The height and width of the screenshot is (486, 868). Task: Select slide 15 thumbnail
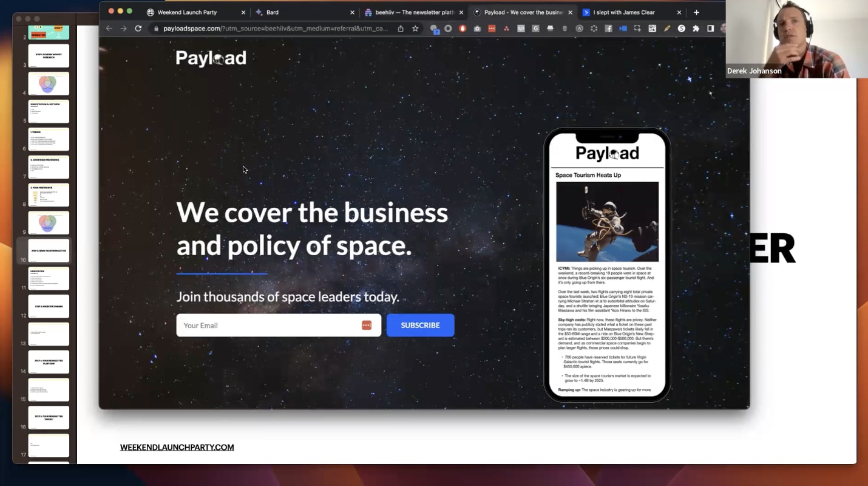coord(49,390)
